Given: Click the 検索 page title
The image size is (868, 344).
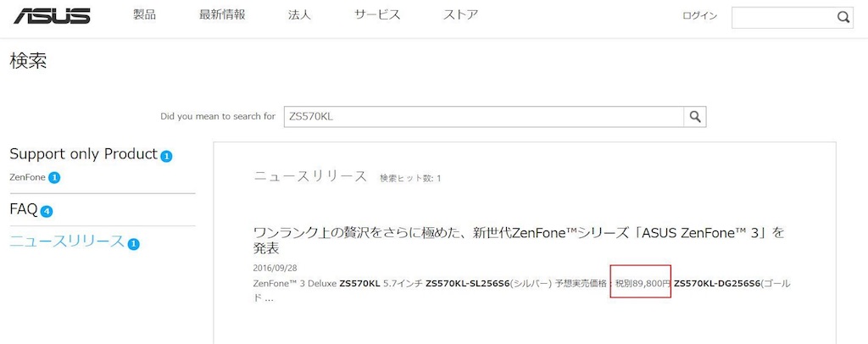Looking at the screenshot, I should click(28, 61).
